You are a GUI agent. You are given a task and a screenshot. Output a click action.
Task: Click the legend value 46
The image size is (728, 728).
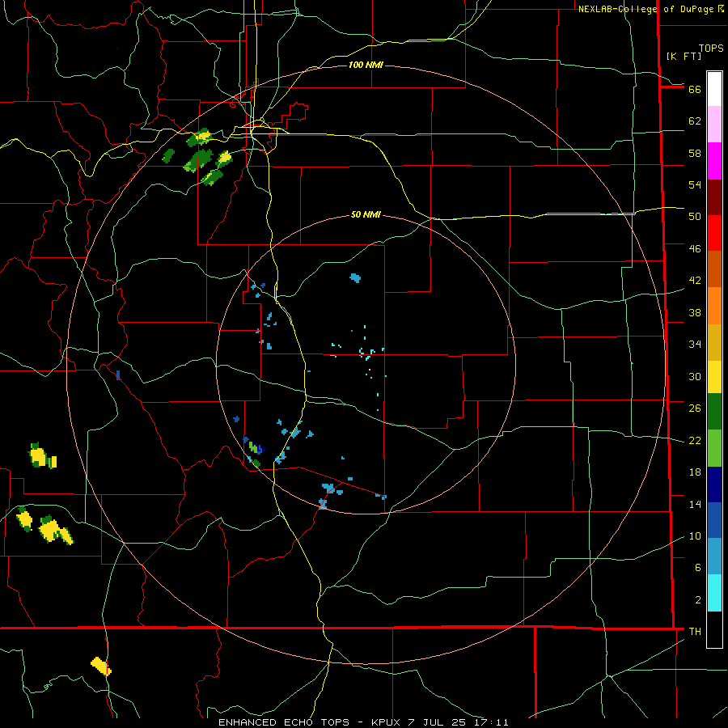695,249
